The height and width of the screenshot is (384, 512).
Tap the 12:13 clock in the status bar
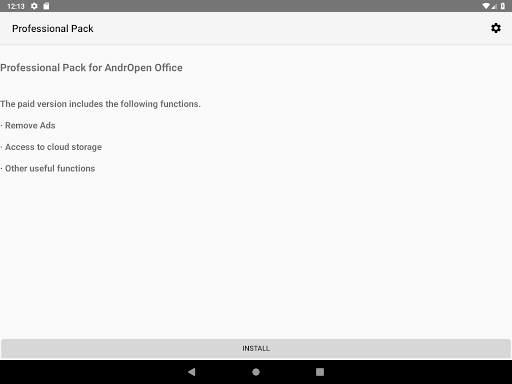click(x=16, y=6)
